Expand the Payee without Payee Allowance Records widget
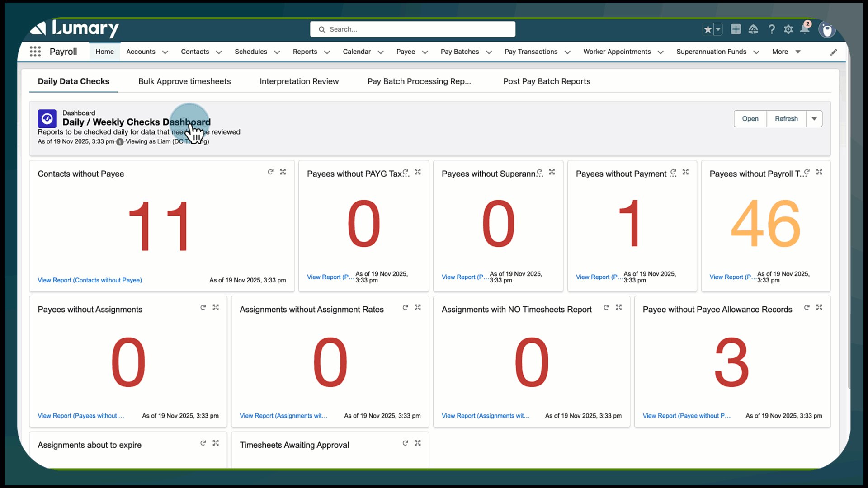 (x=819, y=307)
